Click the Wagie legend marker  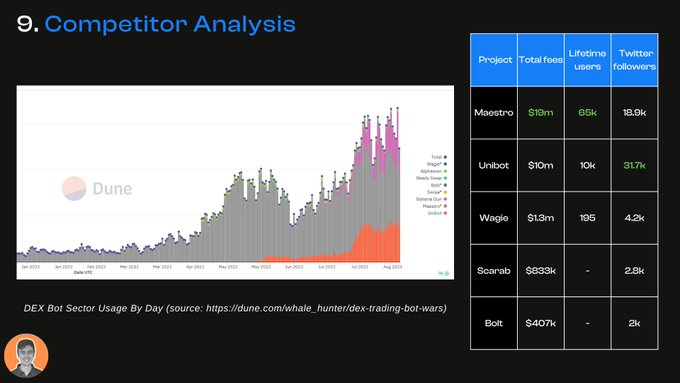(445, 164)
